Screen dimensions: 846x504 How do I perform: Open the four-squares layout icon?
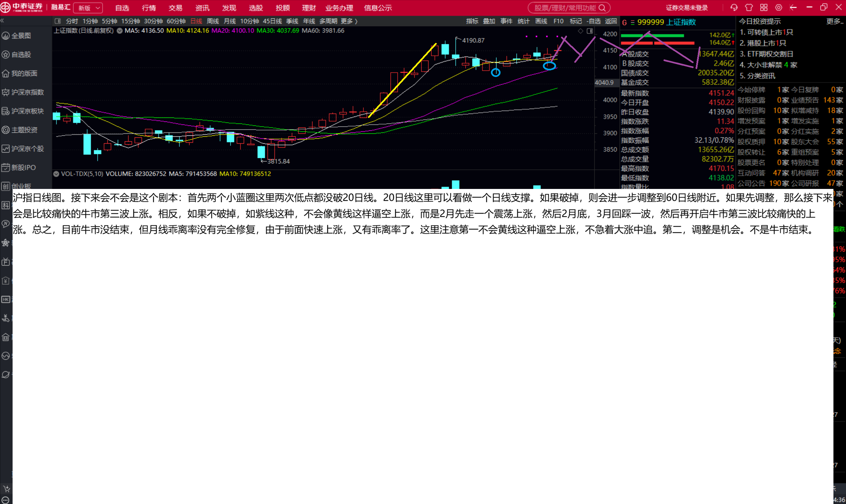click(x=764, y=8)
